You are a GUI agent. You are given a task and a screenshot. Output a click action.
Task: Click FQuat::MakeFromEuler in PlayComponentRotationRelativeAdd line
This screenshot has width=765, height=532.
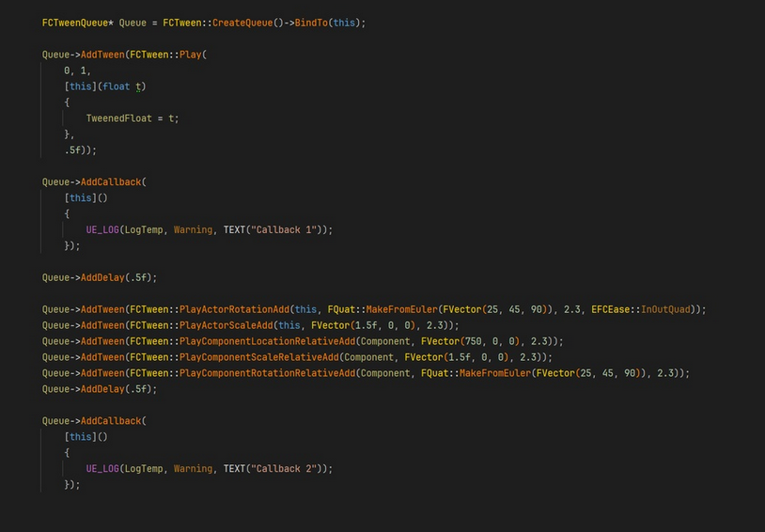coord(476,373)
